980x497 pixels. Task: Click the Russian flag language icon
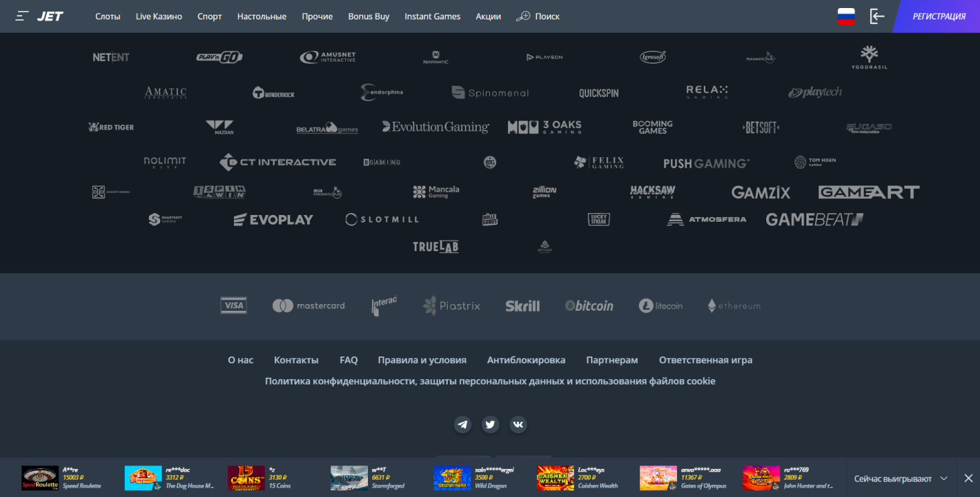pos(847,16)
